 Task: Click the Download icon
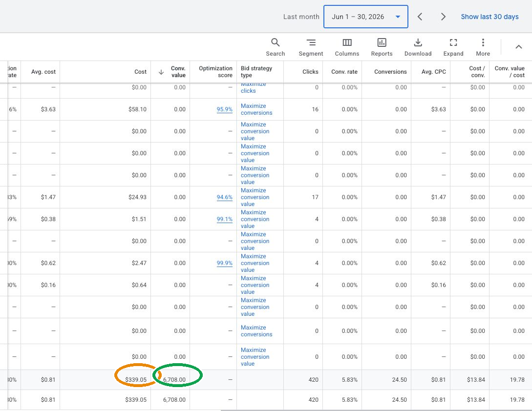pos(418,47)
